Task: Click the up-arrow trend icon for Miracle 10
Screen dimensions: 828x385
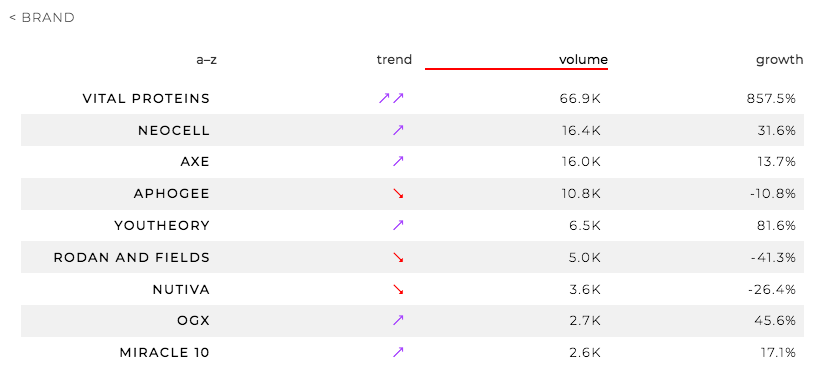Action: tap(398, 352)
